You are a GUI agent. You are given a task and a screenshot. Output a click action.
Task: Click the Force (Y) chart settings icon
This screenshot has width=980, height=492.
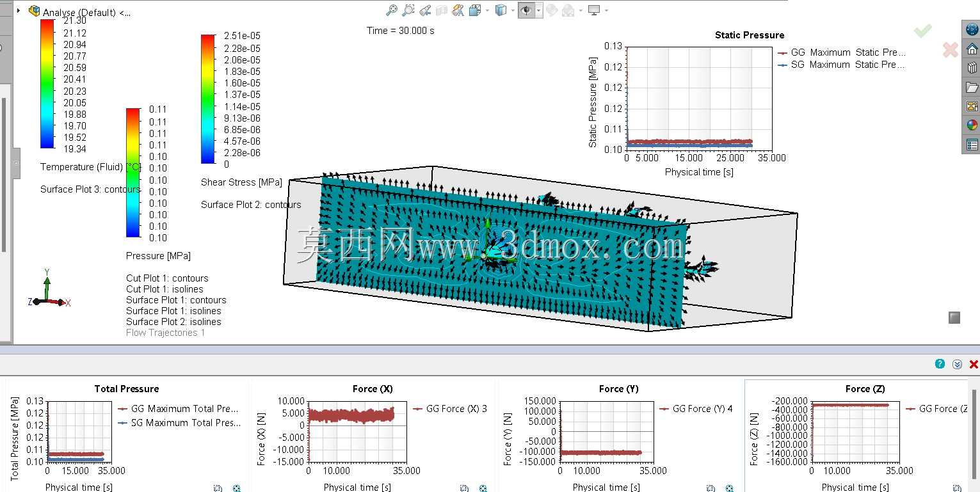(730, 488)
